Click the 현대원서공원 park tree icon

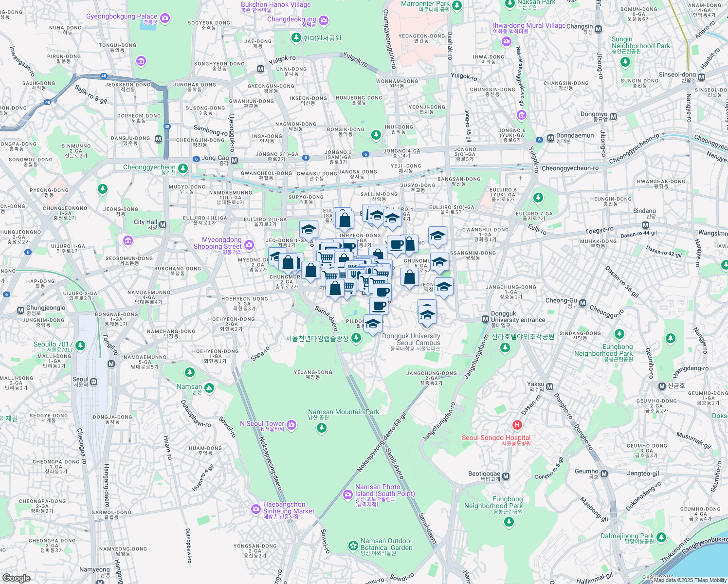tap(296, 37)
